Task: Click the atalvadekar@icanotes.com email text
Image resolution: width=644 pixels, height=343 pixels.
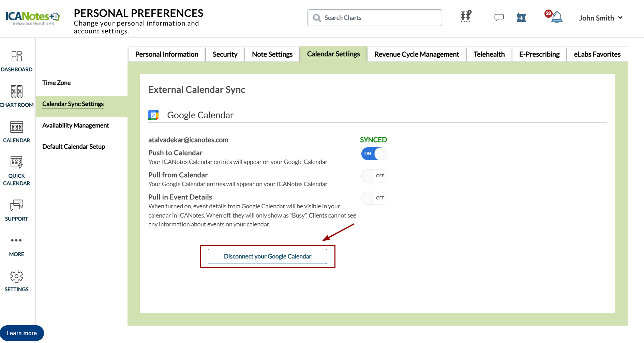Action: (x=188, y=140)
